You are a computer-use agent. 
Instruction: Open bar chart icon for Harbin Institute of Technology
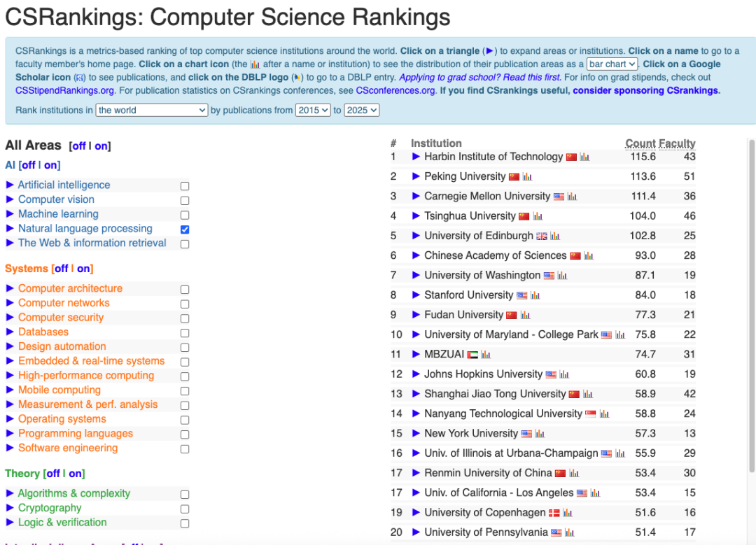coord(584,157)
